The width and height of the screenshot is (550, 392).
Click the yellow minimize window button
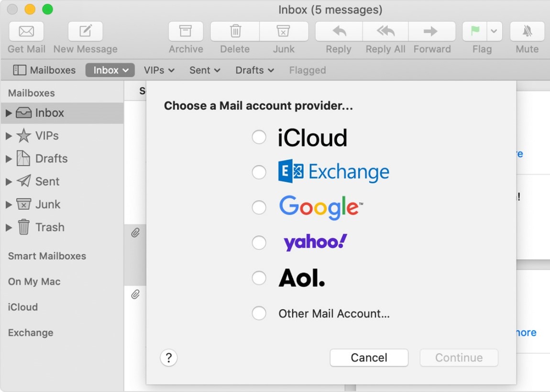(x=30, y=9)
